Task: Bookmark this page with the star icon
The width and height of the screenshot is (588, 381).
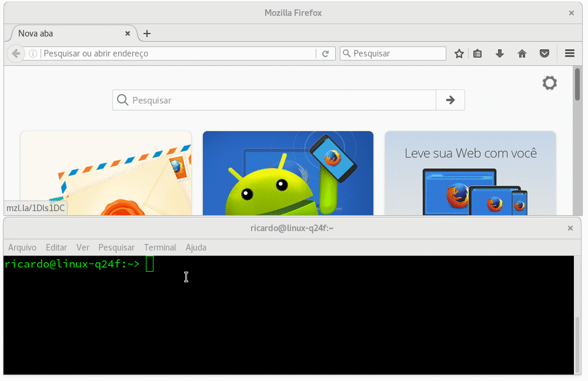Action: coord(459,54)
